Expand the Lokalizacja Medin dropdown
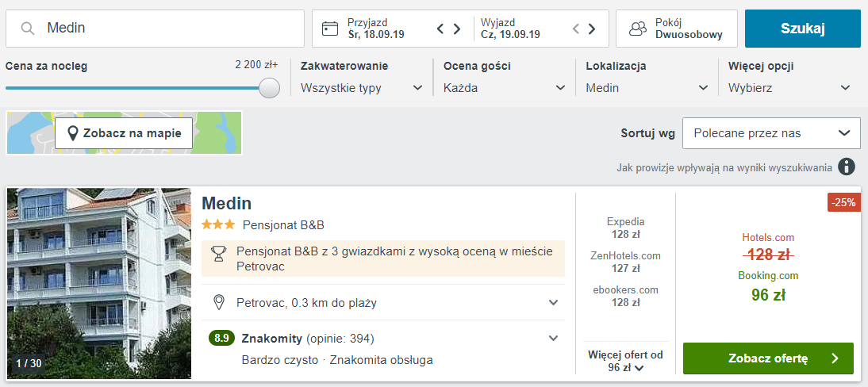Screen dimensions: 868x387 (647, 87)
